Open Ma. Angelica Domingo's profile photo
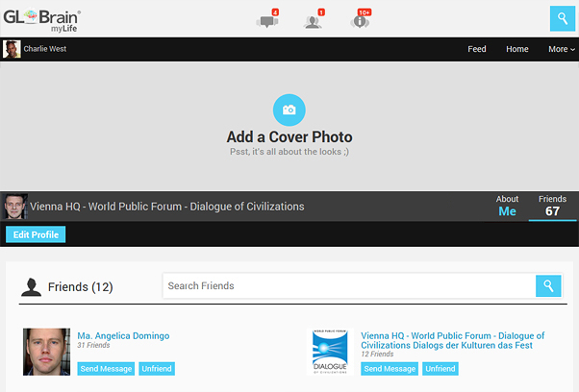 (x=46, y=352)
